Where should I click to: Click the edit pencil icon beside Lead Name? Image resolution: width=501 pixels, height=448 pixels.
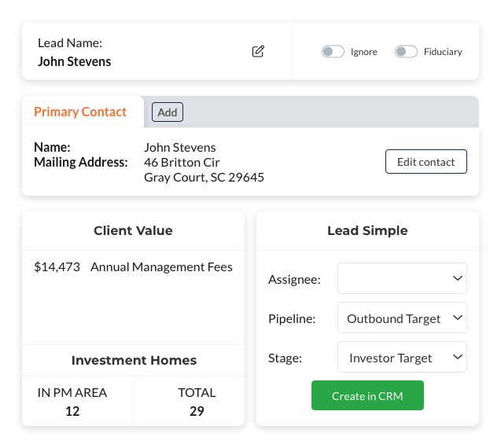(258, 52)
